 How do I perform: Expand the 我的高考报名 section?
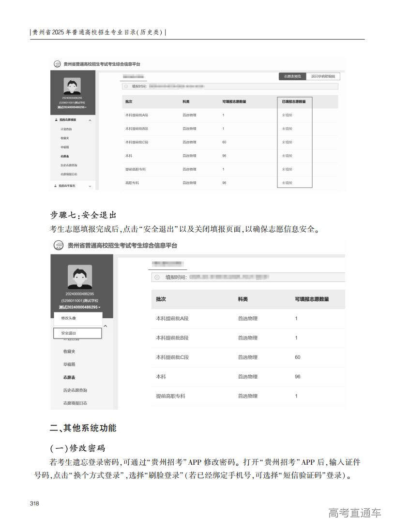[90, 186]
